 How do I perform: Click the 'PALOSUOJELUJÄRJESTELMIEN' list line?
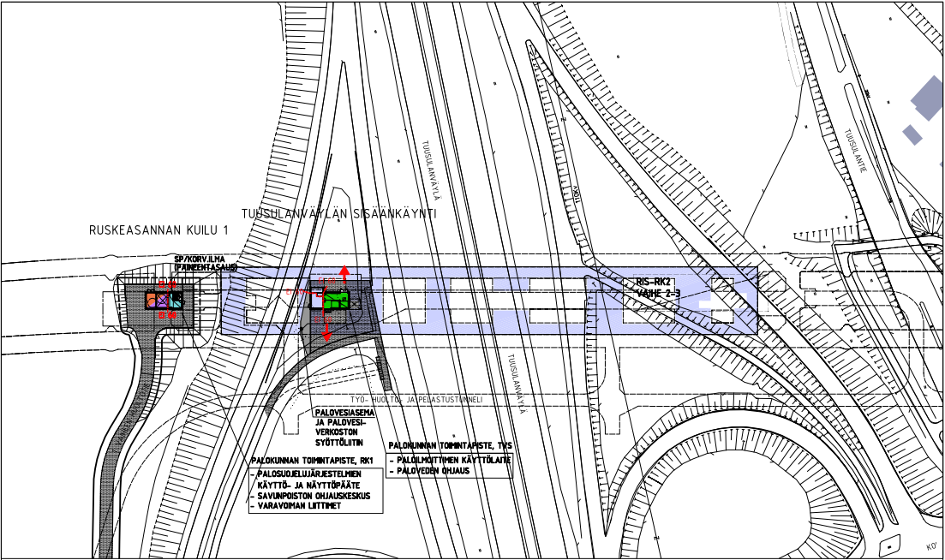click(x=309, y=474)
